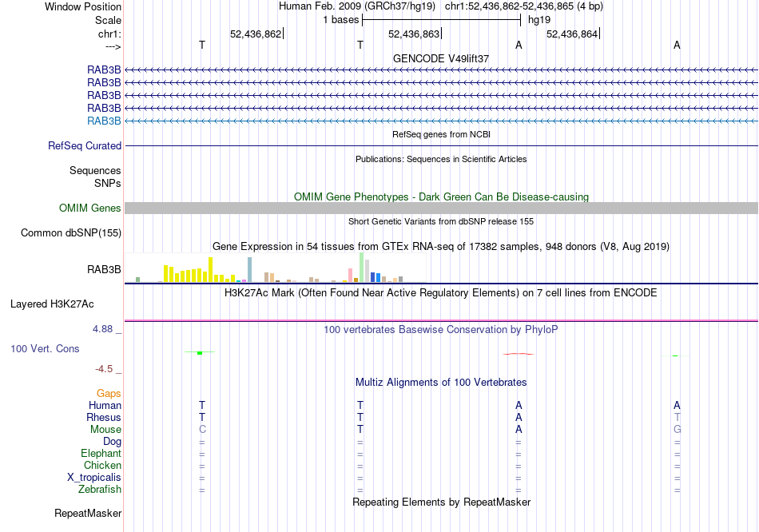
Task: Click the Layered H3K27Ac track label
Action: coord(52,304)
